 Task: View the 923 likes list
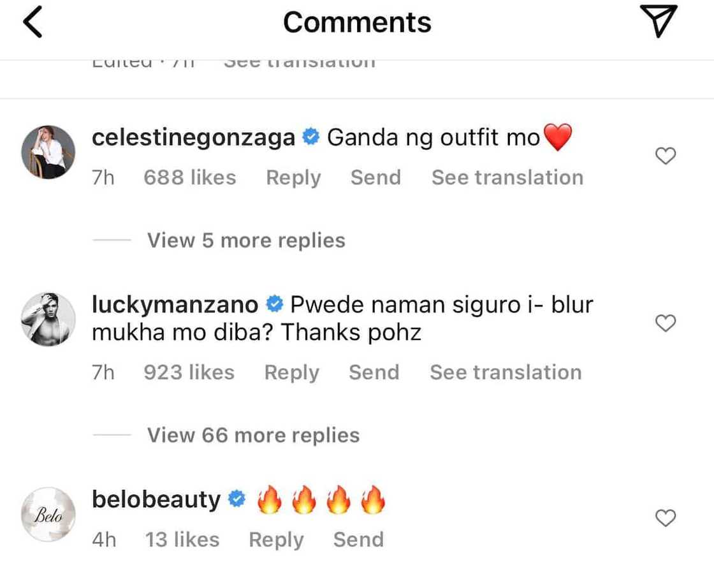point(189,372)
